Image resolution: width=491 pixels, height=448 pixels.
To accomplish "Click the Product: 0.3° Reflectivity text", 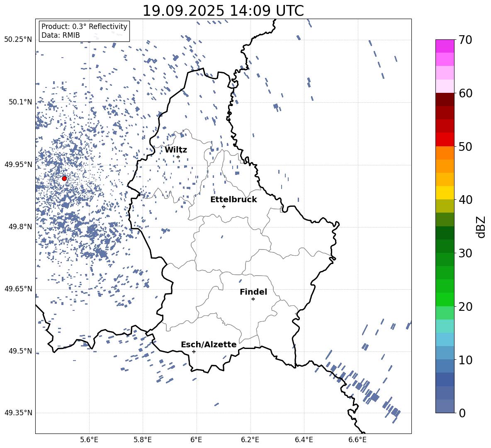I will pyautogui.click(x=84, y=27).
